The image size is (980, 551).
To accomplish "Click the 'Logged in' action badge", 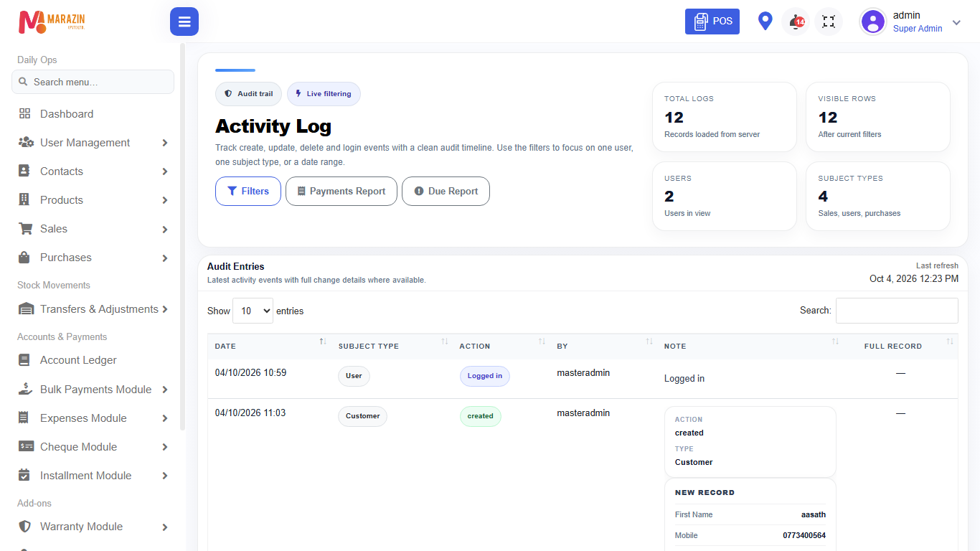I will 485,376.
